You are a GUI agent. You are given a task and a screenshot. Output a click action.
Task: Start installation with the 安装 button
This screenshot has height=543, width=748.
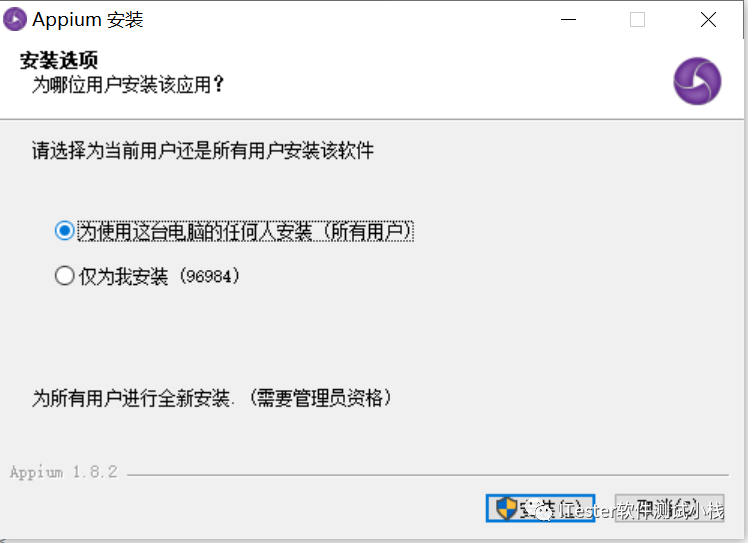540,508
